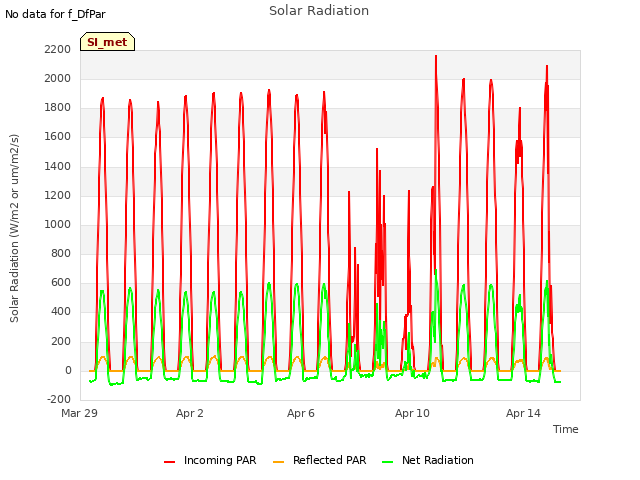Click the SI_met label tag
The image size is (640, 480).
[x=107, y=42]
